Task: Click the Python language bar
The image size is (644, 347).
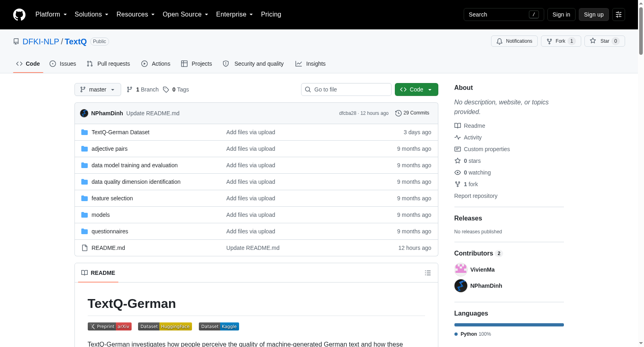Action: point(509,325)
